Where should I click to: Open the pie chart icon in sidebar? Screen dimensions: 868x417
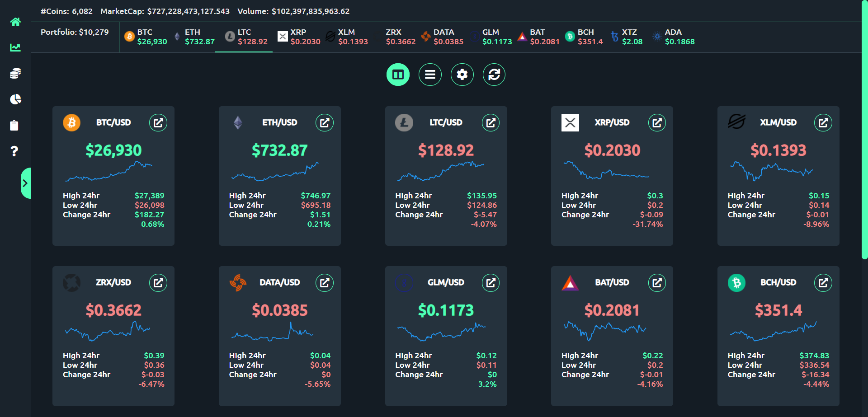click(15, 99)
